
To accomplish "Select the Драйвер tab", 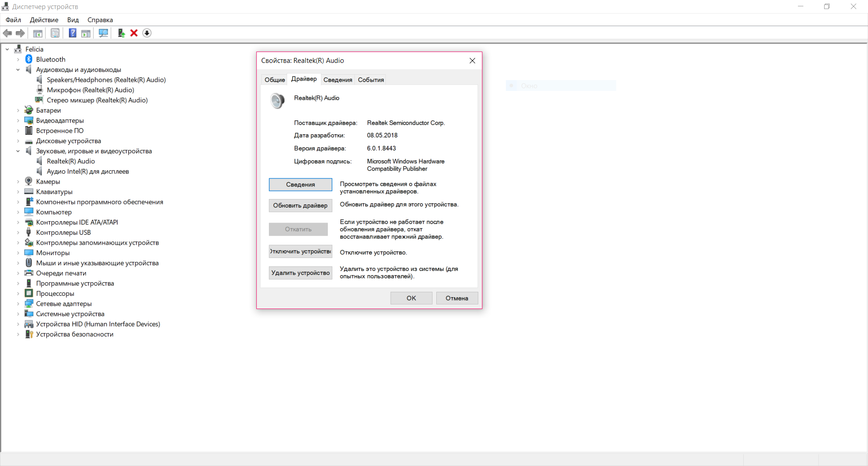I will point(304,79).
